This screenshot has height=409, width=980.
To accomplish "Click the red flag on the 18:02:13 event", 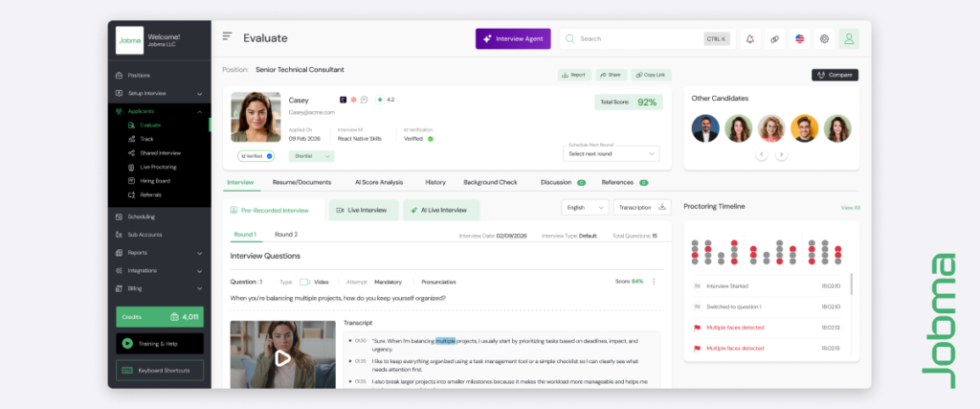I will pos(697,328).
